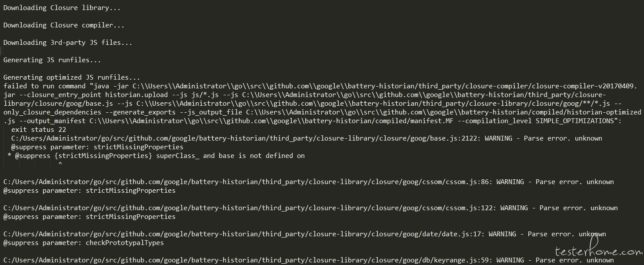
Task: Click the 'only_closure_dependencies --generate_exports' line
Action: (x=322, y=112)
